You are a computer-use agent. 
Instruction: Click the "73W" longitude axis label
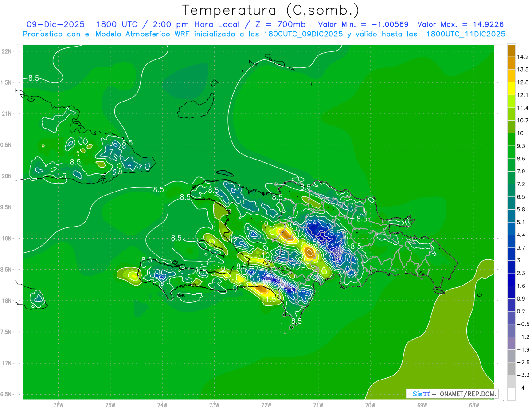pos(214,405)
